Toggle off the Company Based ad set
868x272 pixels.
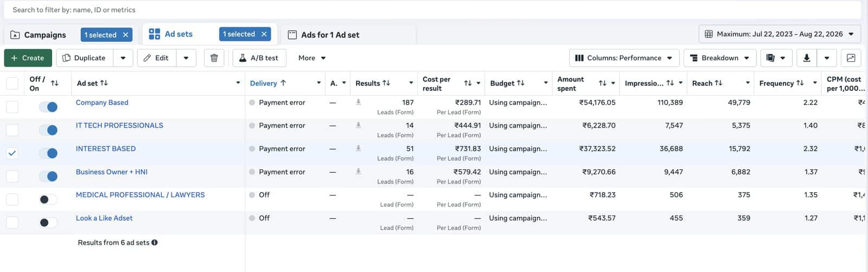click(x=48, y=107)
